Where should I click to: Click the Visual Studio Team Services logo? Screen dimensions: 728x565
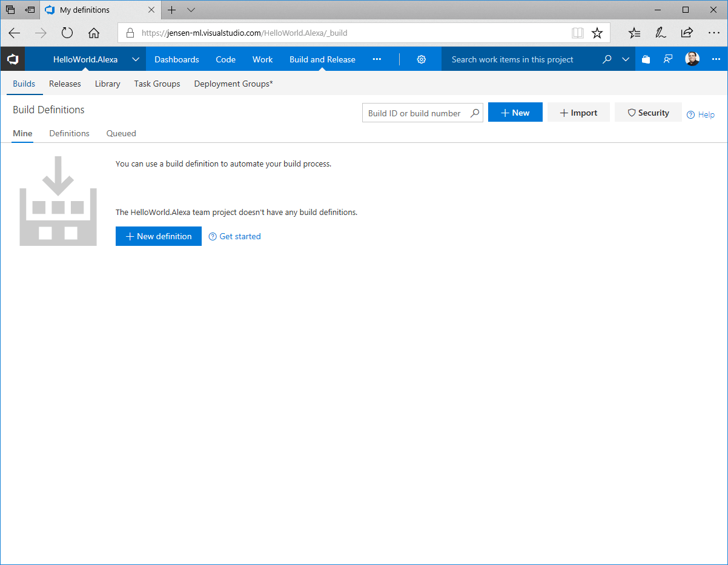coord(13,59)
